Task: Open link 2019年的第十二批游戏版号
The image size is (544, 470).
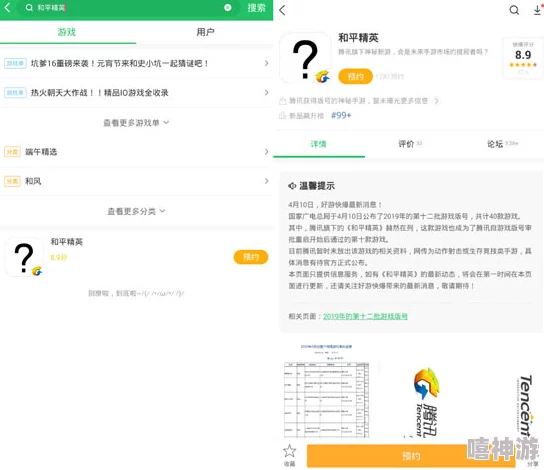Action: [365, 316]
